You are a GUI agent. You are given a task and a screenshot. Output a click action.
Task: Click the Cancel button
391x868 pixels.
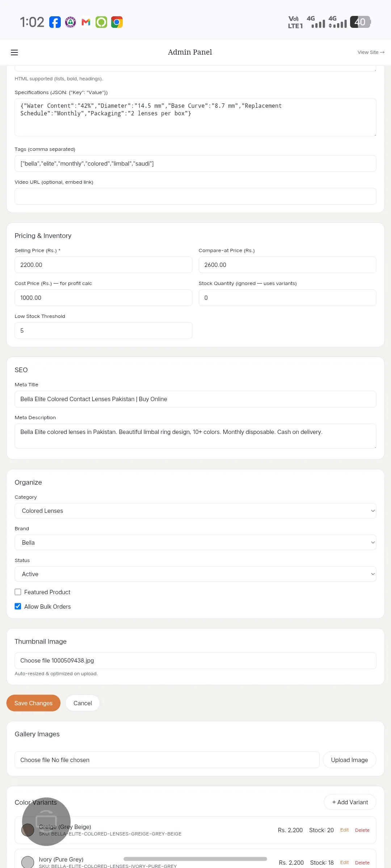tap(83, 703)
